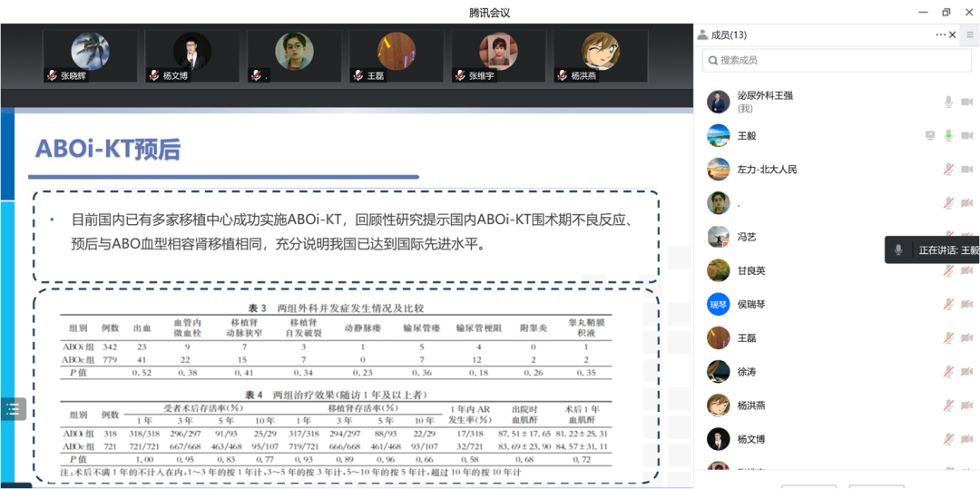This screenshot has width=980, height=489.
Task: Click 徐涛's disabled camera icon
Action: [x=967, y=372]
